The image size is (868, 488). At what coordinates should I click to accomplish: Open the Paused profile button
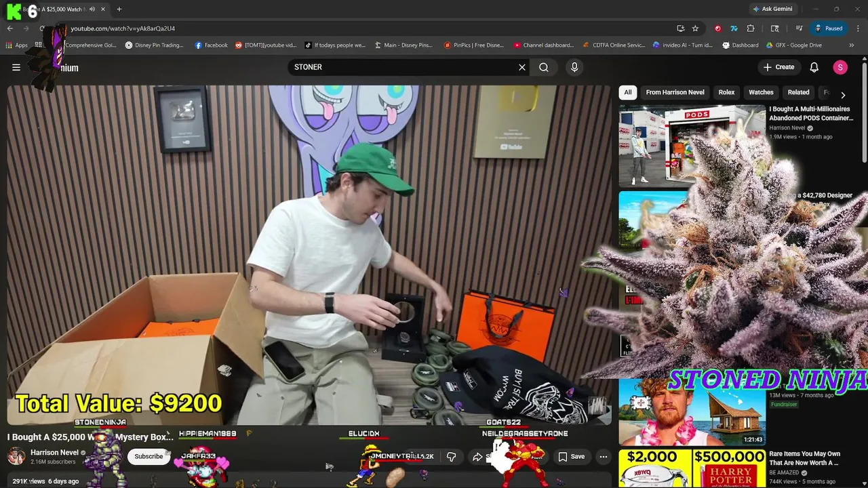[829, 28]
